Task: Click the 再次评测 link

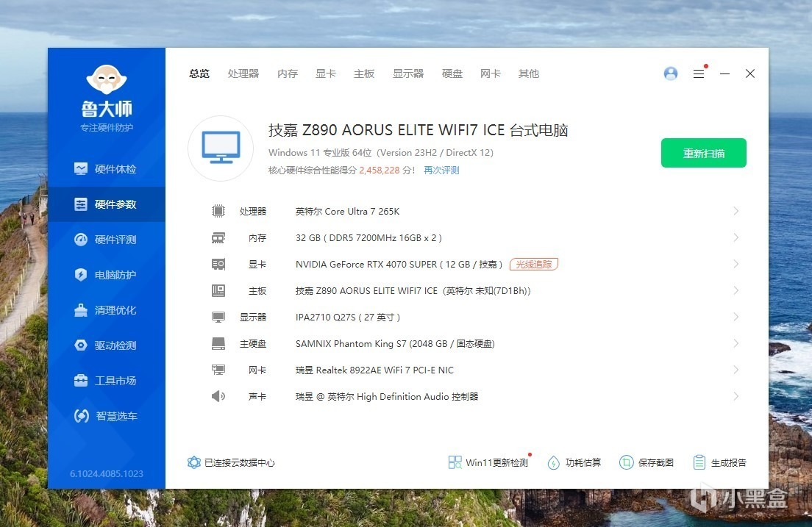Action: (x=442, y=171)
